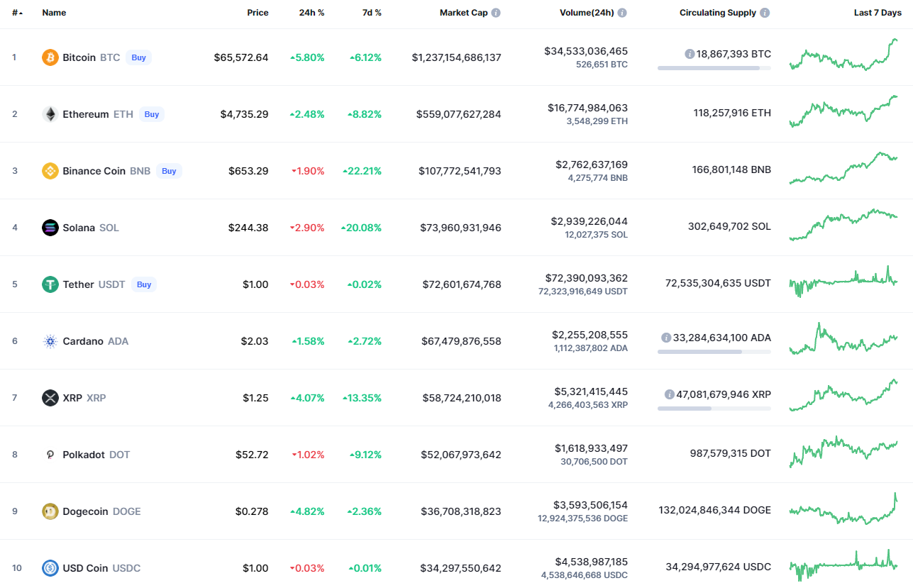
Task: Sort by Market Cap column header
Action: tap(463, 13)
